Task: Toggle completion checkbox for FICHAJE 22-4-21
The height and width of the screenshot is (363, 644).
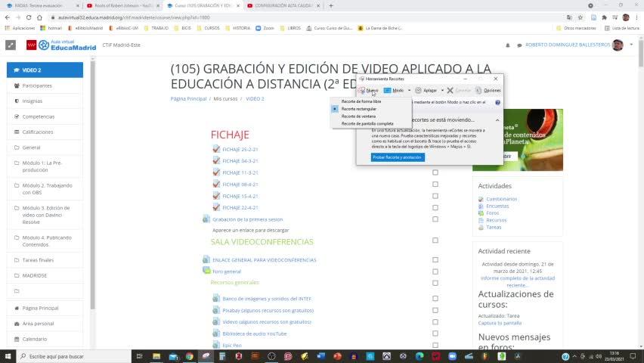Action: coord(435,208)
